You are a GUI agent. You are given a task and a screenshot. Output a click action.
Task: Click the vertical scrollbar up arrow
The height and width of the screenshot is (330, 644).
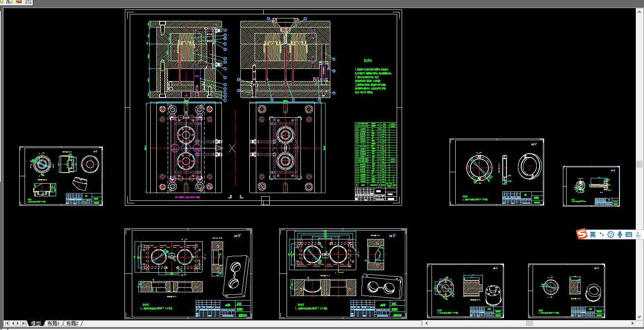point(639,12)
